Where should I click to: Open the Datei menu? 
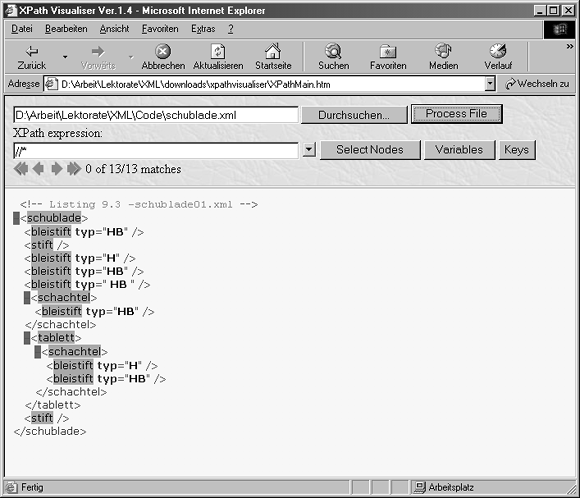tap(22, 29)
